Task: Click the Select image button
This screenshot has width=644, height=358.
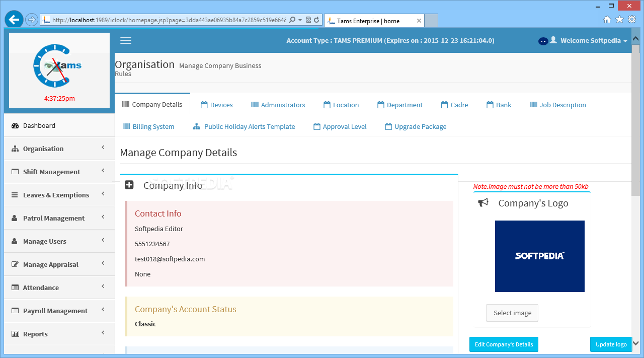Action: tap(512, 313)
